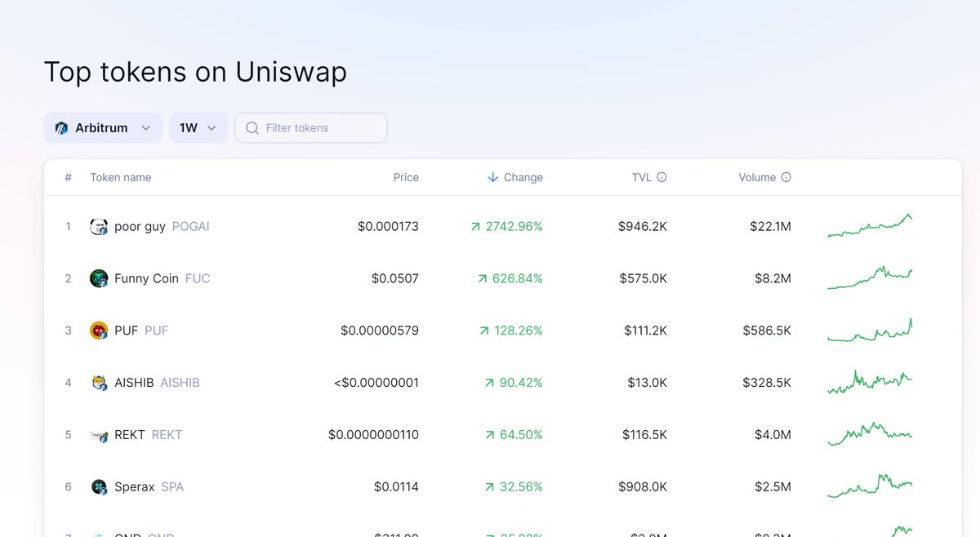
Task: Click the $0.0114 price cell
Action: pos(396,487)
